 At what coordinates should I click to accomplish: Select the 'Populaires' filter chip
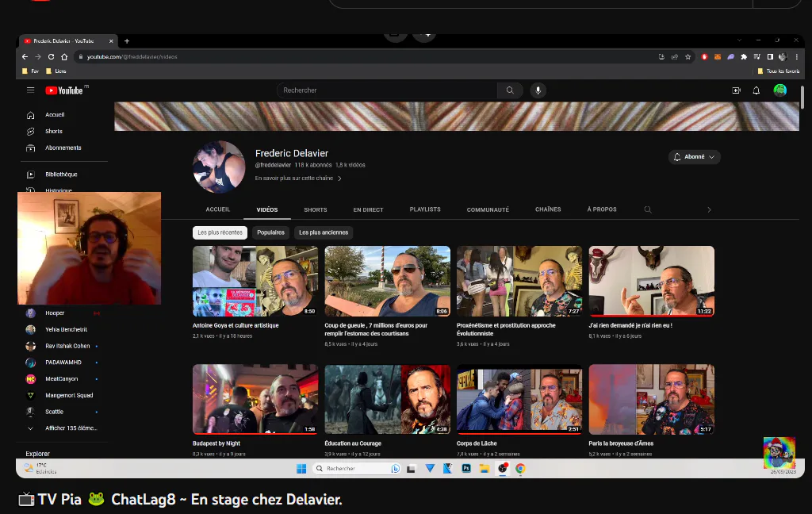[271, 232]
